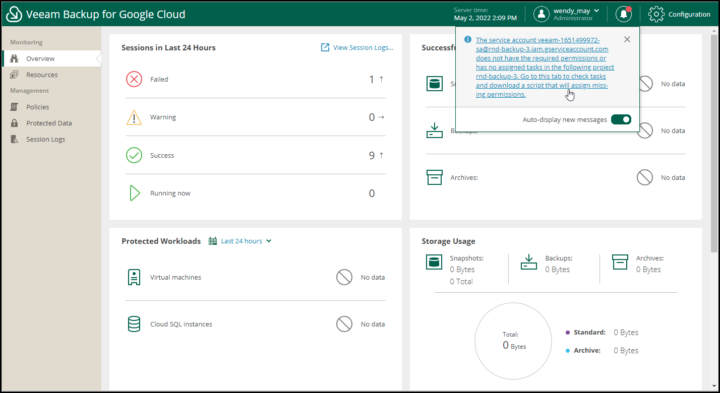The height and width of the screenshot is (393, 720).
Task: Click the Virtual machines icon
Action: 134,277
